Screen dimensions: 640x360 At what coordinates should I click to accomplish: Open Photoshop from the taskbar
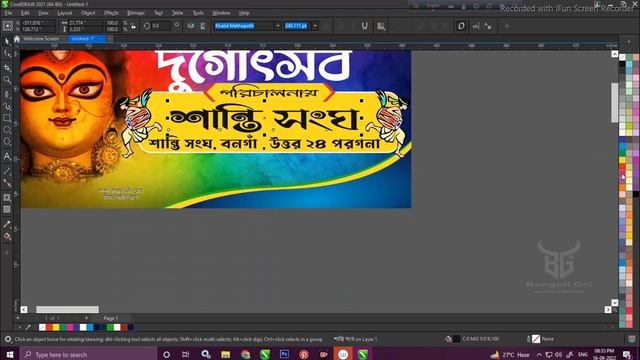[284, 354]
